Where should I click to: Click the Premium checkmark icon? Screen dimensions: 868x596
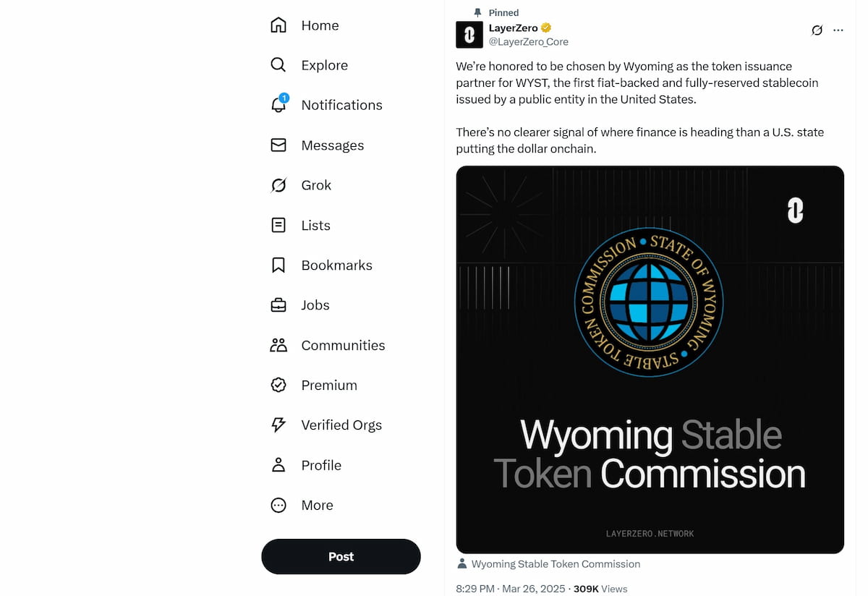278,385
